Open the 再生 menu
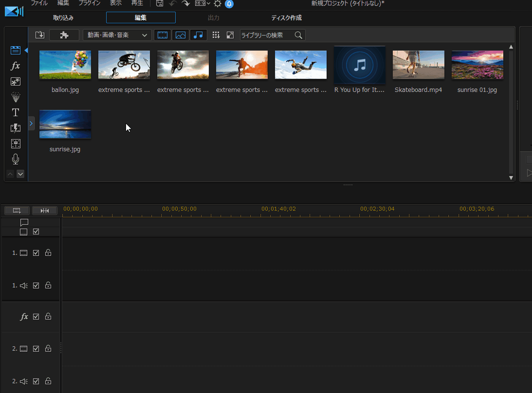 137,3
